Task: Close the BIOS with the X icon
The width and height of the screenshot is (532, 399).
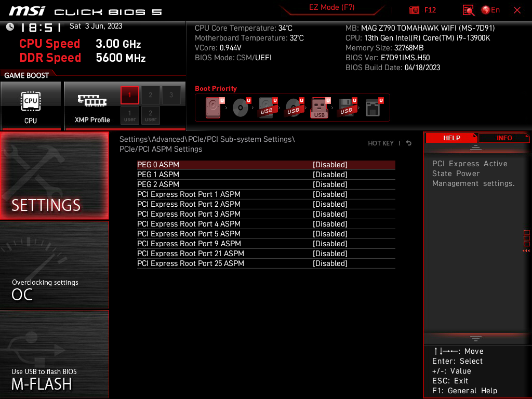Action: [517, 10]
